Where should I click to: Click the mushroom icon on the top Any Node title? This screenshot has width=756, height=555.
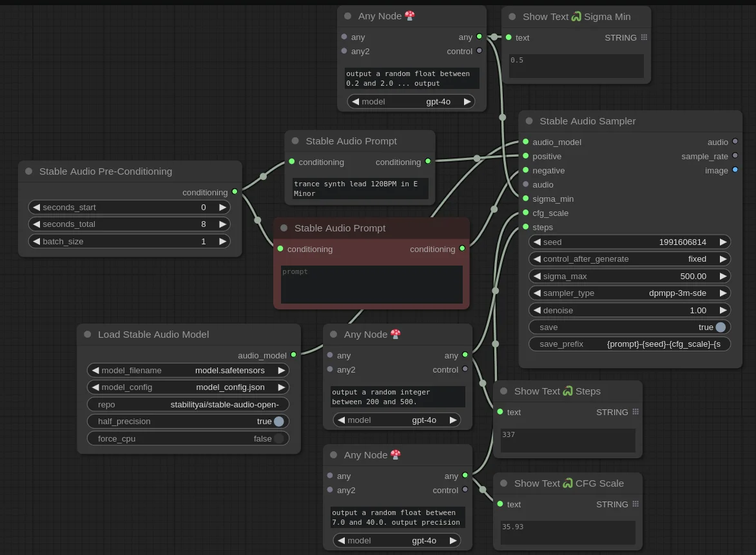tap(410, 15)
